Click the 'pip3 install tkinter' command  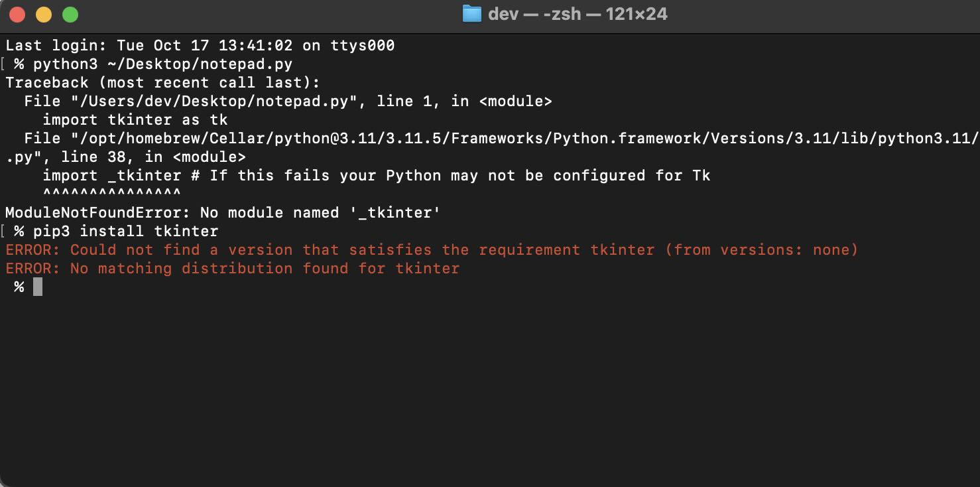(125, 232)
